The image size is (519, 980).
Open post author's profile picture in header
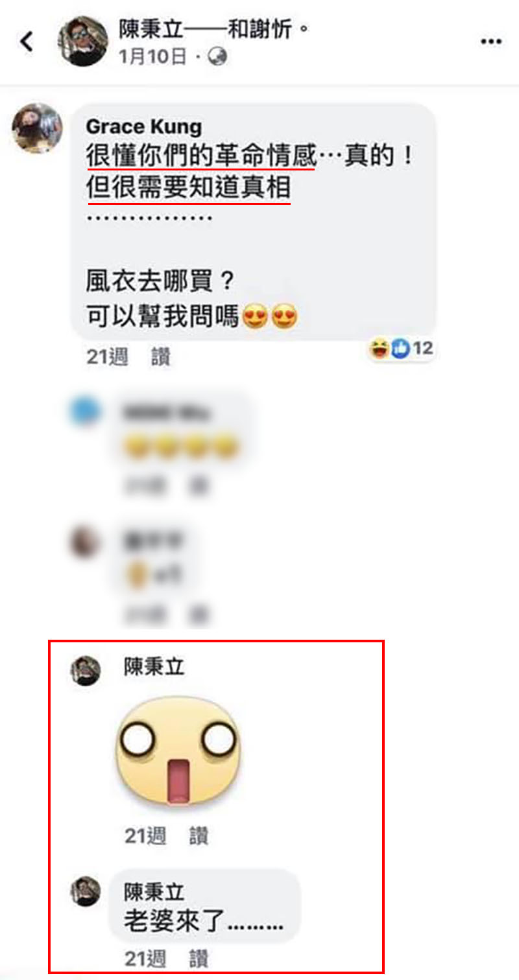point(83,41)
